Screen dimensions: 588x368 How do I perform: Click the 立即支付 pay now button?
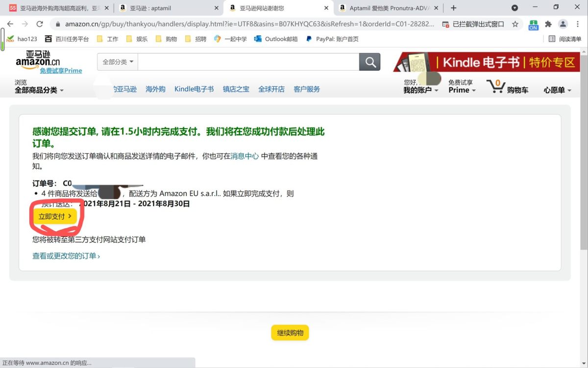55,216
